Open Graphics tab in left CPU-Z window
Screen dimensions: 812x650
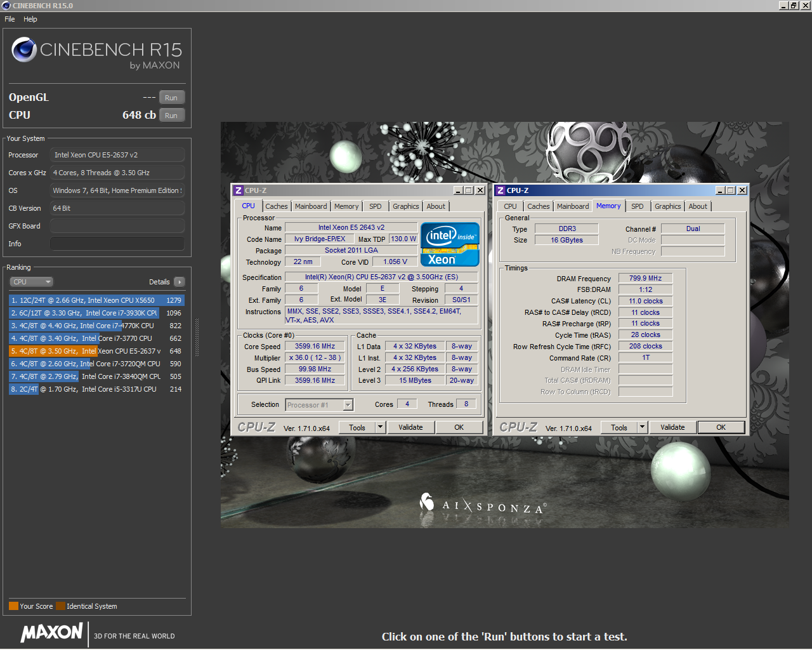click(406, 206)
